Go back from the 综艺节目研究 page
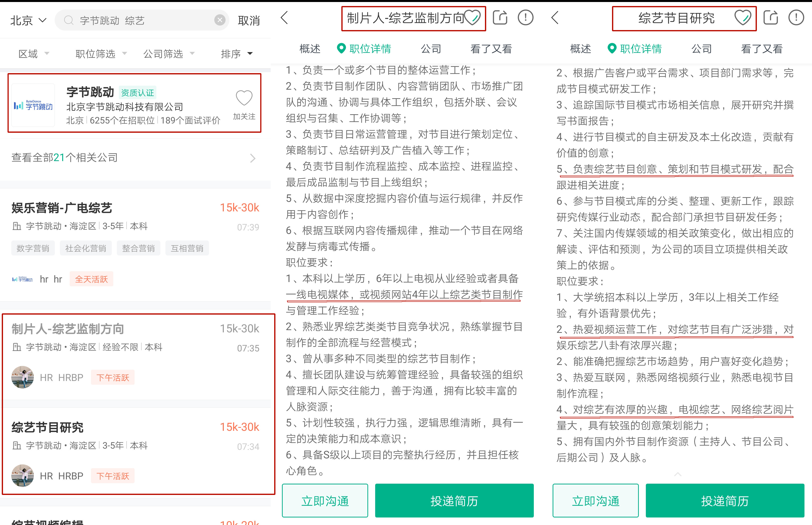 [x=555, y=18]
